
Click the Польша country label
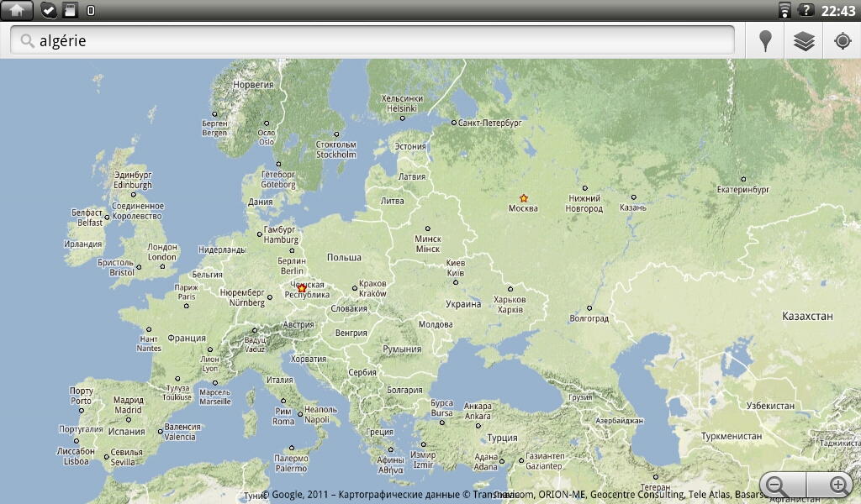click(344, 257)
